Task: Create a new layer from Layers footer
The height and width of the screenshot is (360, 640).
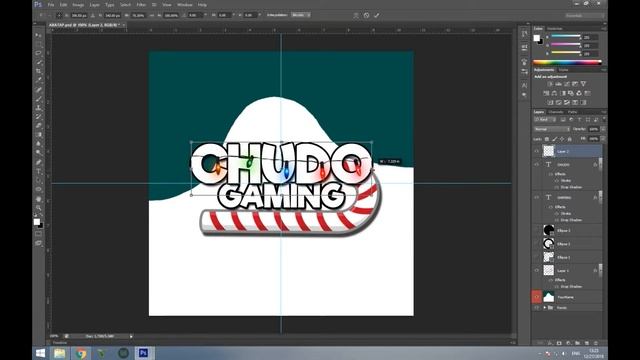Action: point(587,343)
